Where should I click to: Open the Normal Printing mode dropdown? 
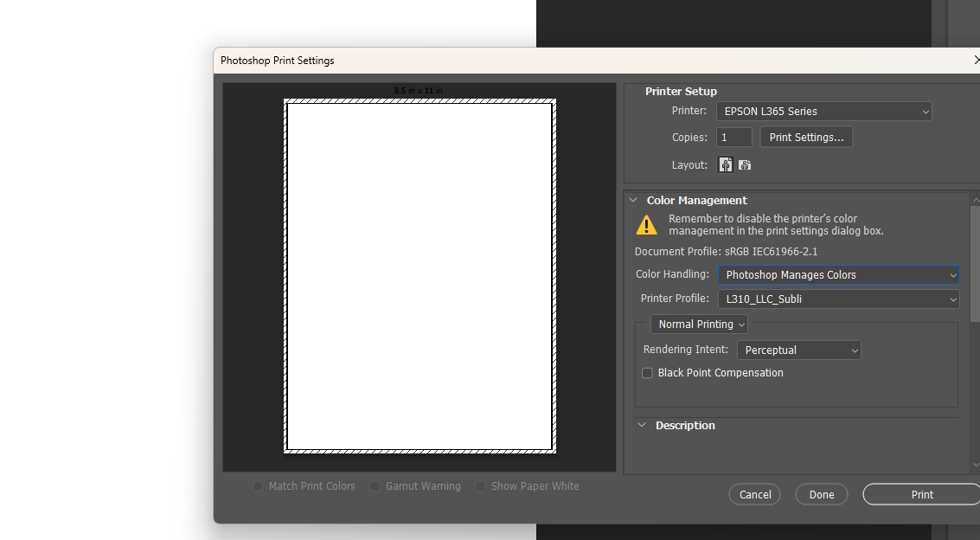pos(699,325)
